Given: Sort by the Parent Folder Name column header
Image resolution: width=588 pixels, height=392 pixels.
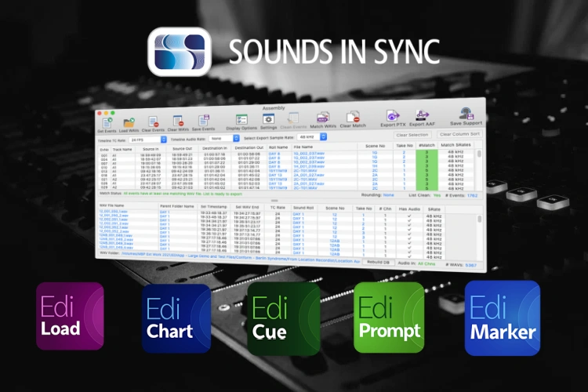Looking at the screenshot, I should click(177, 206).
